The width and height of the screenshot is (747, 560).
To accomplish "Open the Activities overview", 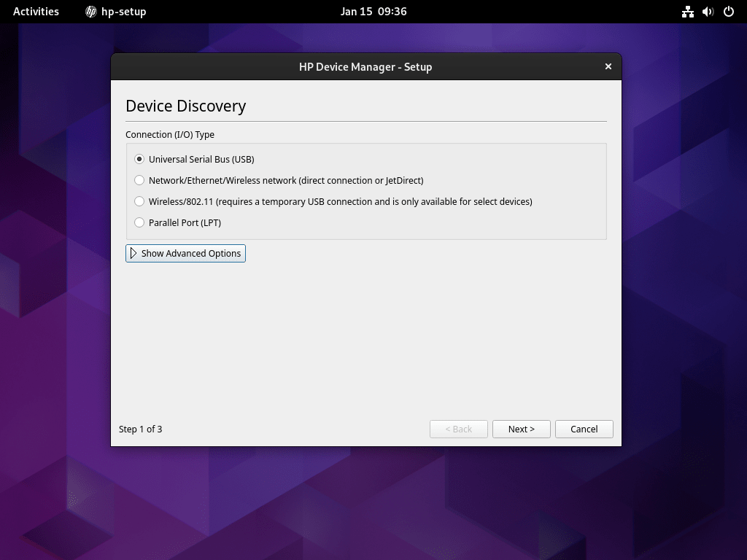I will tap(36, 12).
